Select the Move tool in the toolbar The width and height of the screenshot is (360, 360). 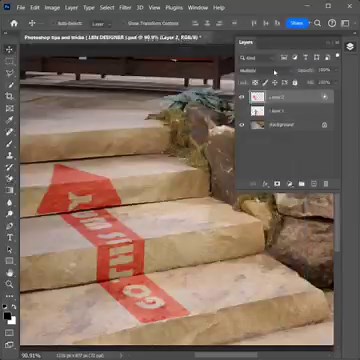pyautogui.click(x=9, y=50)
